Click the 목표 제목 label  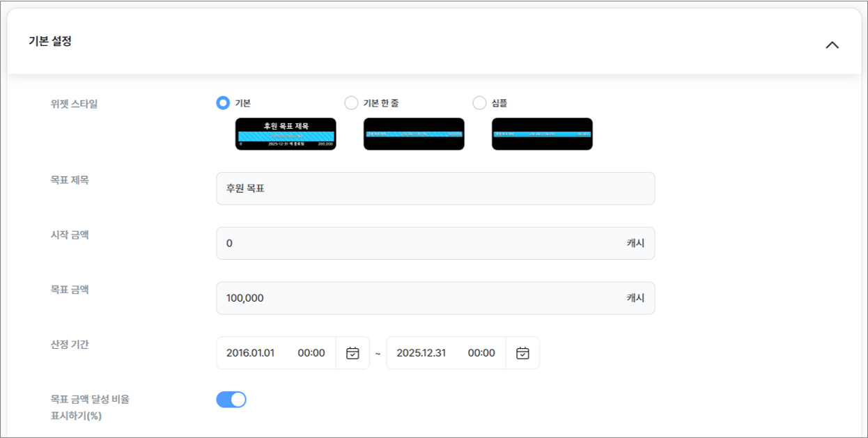[70, 180]
